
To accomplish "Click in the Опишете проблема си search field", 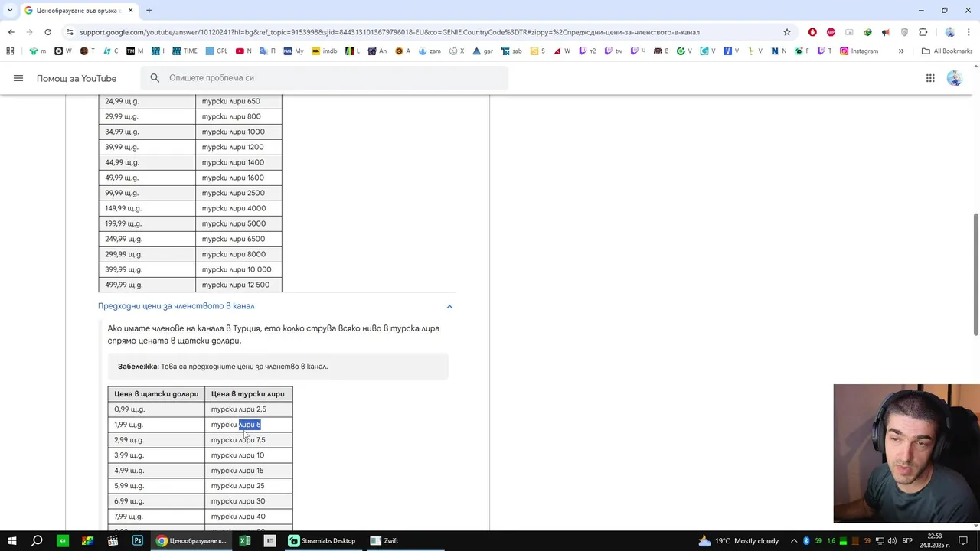I will click(x=325, y=78).
